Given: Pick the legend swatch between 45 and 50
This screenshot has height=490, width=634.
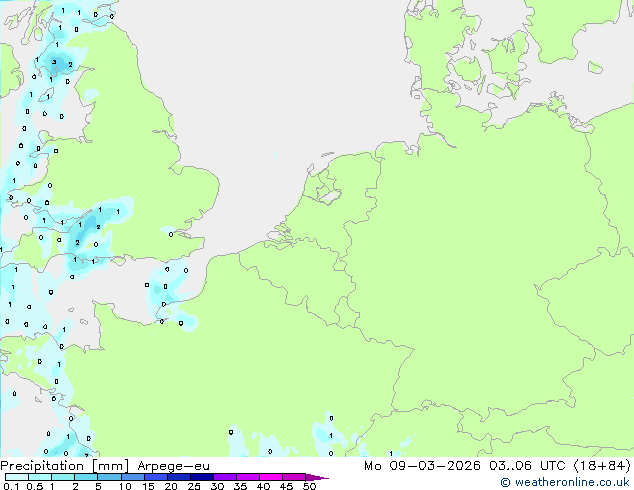Looking at the screenshot, I should click(x=294, y=477).
